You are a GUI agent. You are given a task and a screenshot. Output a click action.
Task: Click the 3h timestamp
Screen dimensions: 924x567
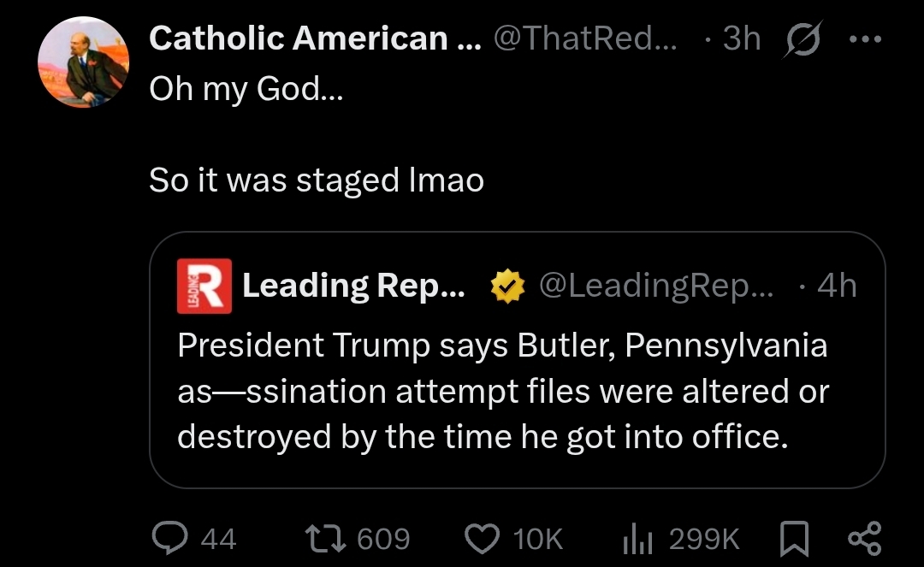(x=741, y=38)
